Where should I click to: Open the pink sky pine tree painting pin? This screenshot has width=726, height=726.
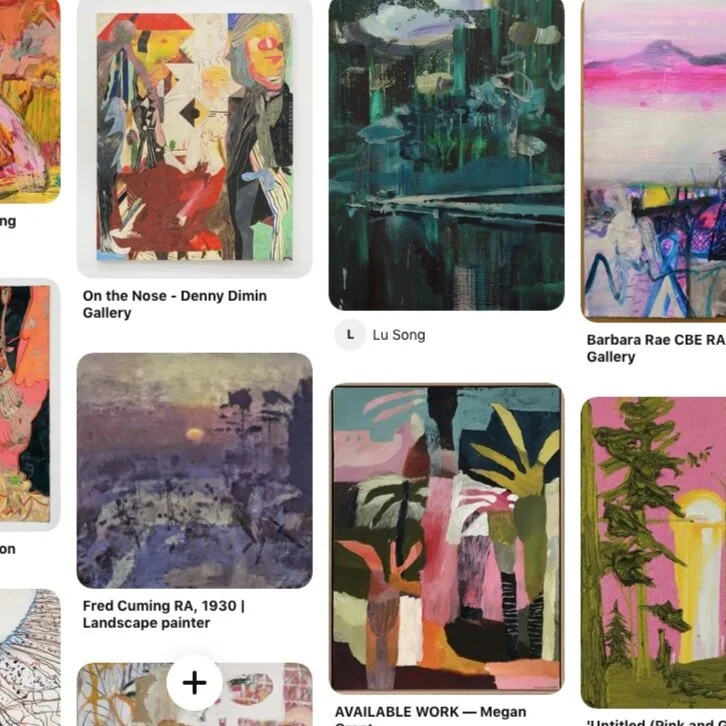tap(653, 552)
